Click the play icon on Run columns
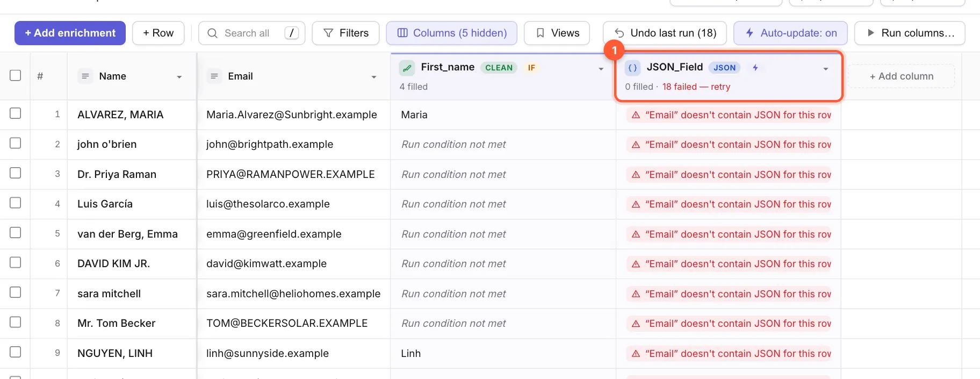The image size is (980, 379). click(x=871, y=33)
